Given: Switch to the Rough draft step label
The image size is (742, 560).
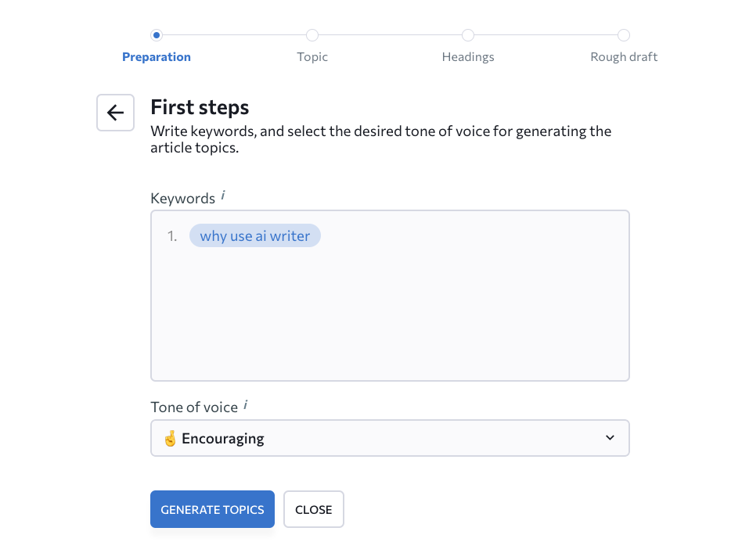Looking at the screenshot, I should click(x=624, y=57).
